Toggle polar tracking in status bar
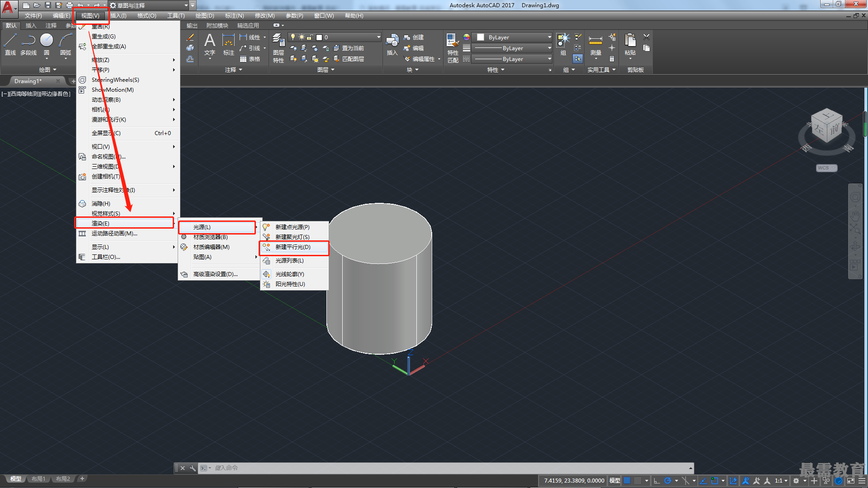The image size is (868, 488). tap(667, 481)
